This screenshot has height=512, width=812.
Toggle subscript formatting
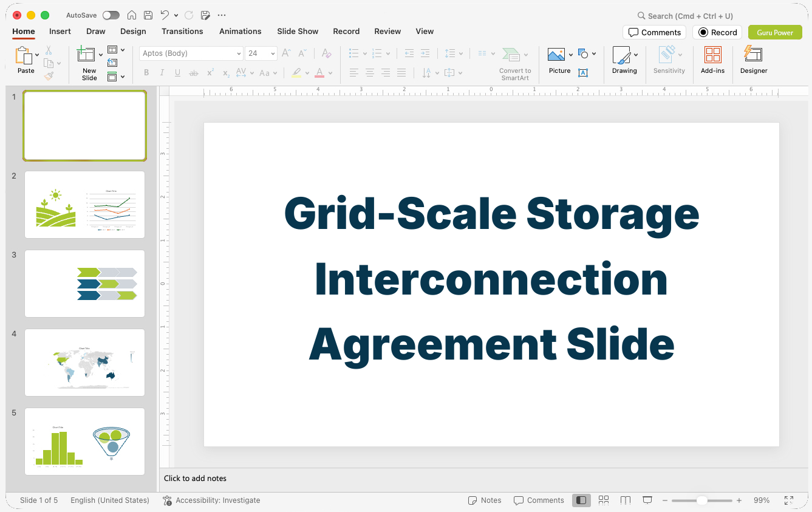[226, 73]
